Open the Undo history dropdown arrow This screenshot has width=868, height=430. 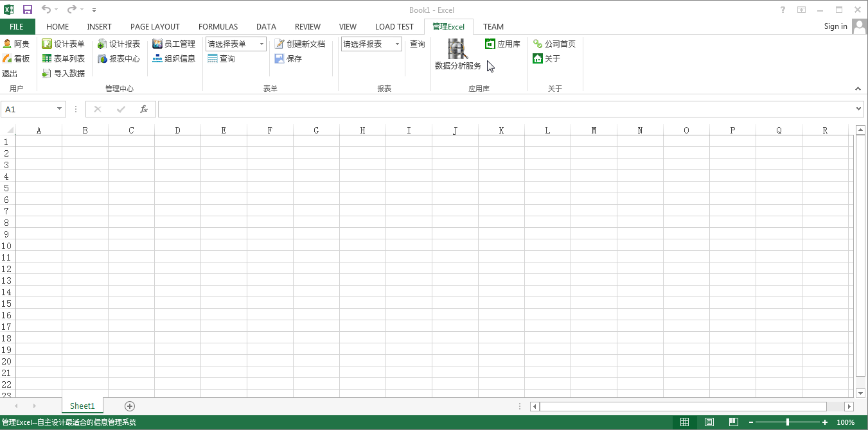(x=57, y=10)
